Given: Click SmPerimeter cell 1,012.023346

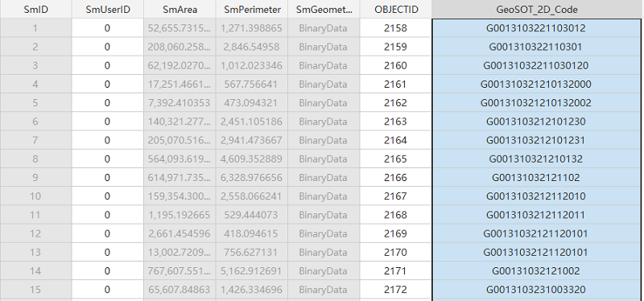Looking at the screenshot, I should (252, 65).
